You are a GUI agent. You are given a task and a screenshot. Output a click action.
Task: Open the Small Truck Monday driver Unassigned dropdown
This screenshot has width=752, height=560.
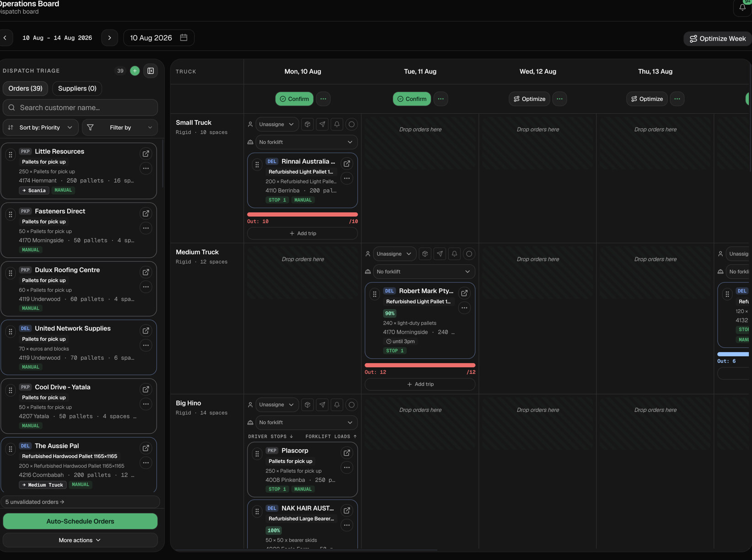(277, 124)
